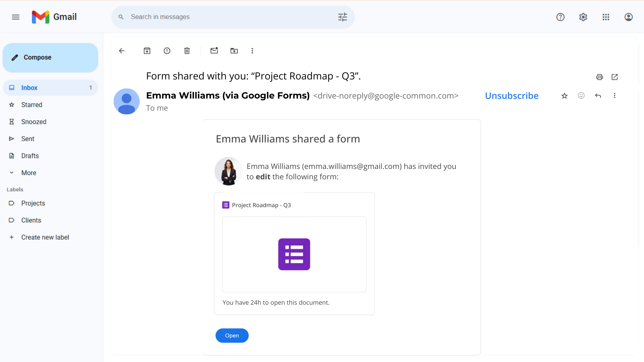
Task: Click the Open button for the form
Action: click(232, 336)
